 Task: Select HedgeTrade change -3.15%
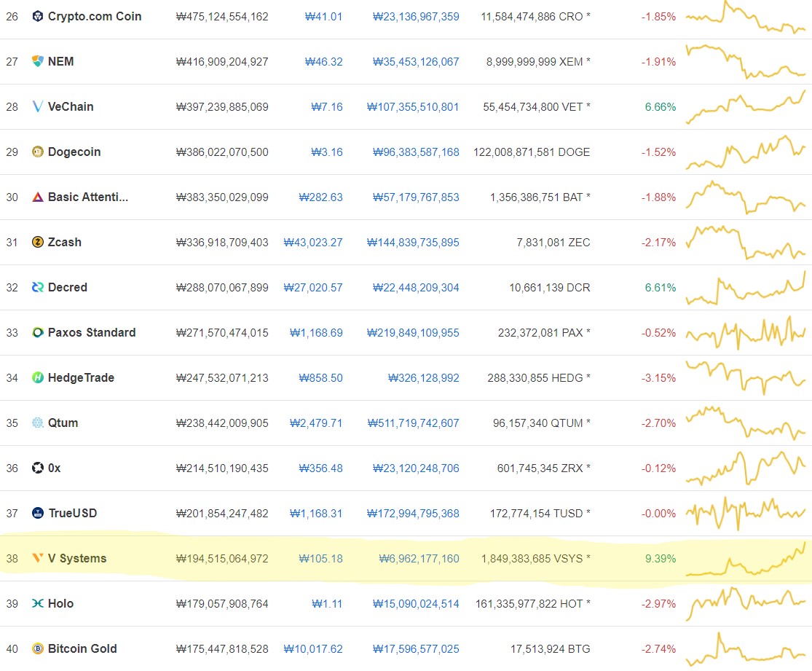(x=658, y=377)
